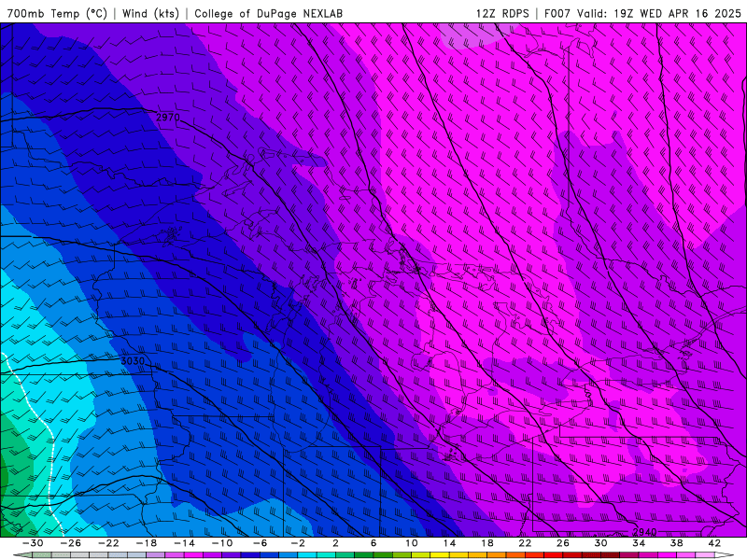Click the '700mb Temp (°C)' title text
Image resolution: width=747 pixels, height=560 pixels.
click(x=57, y=13)
